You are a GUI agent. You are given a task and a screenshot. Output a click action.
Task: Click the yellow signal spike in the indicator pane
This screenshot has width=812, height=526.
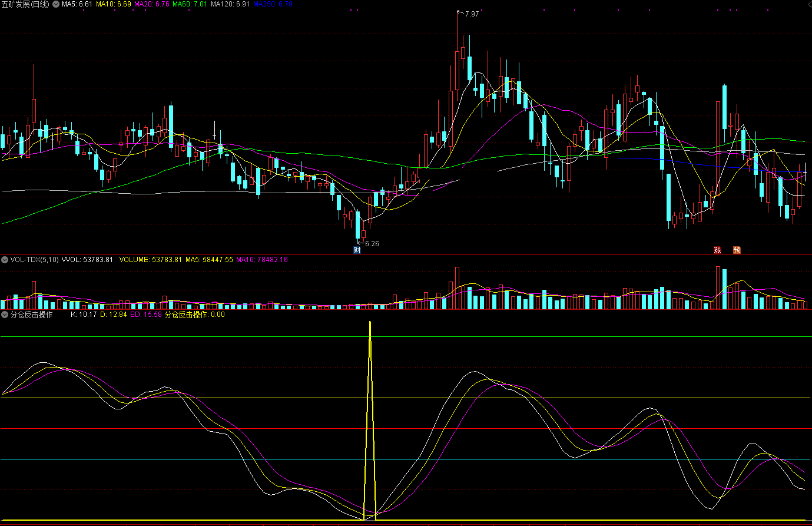370,420
